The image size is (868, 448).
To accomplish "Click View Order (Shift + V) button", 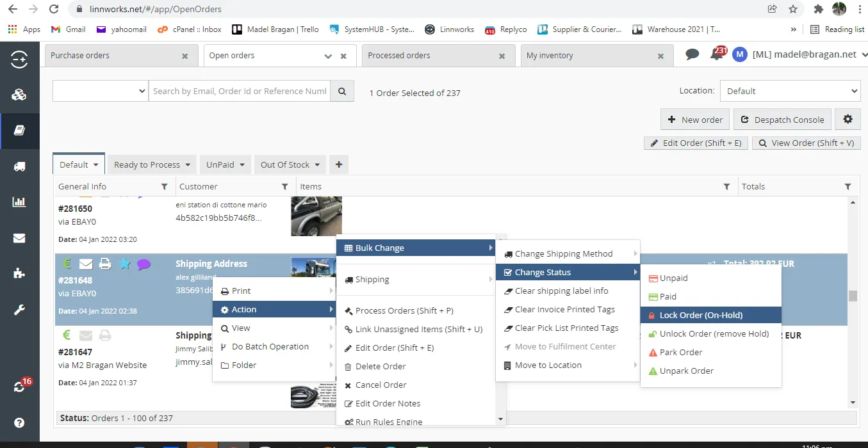I will (806, 143).
